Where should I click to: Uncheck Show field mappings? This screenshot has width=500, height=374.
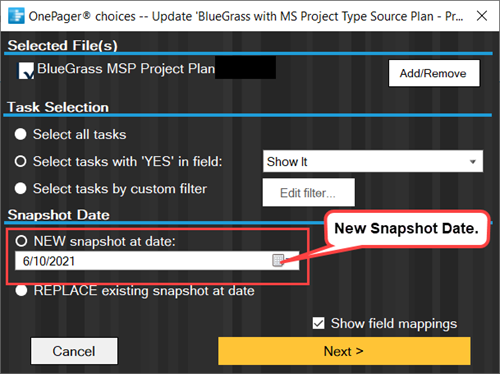pyautogui.click(x=318, y=323)
